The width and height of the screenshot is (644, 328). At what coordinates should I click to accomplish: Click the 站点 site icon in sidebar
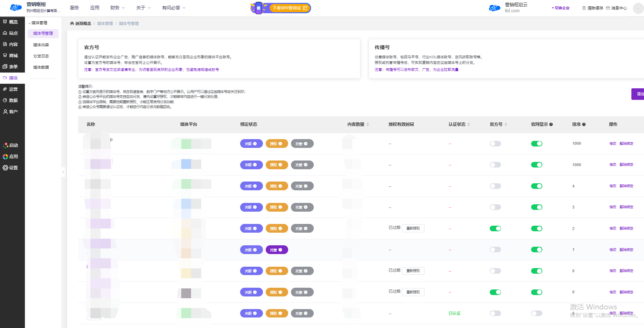click(5, 33)
